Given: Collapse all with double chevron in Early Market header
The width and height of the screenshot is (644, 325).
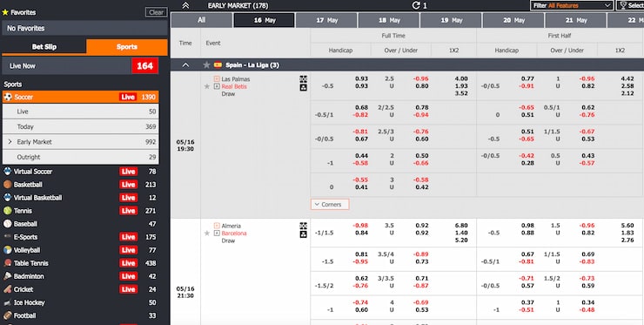Looking at the screenshot, I should 185,5.
